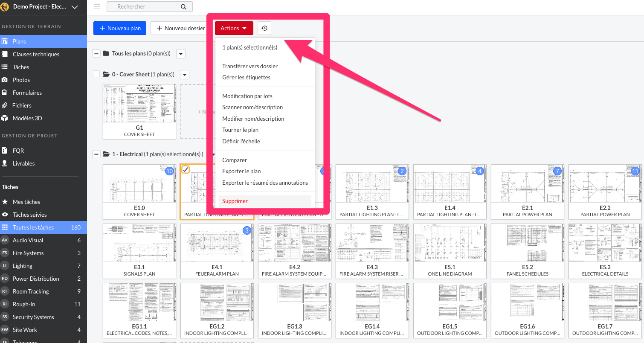Open Formulaires section
This screenshot has height=343, width=644.
(44, 93)
